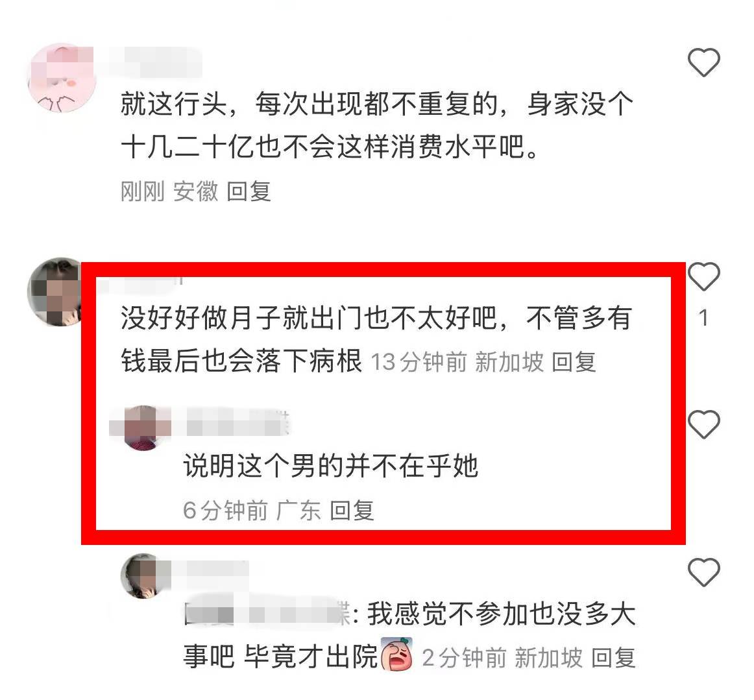Like the reply 我感觉不参加也没多大事吧
Screen dimensions: 754x700
[703, 572]
